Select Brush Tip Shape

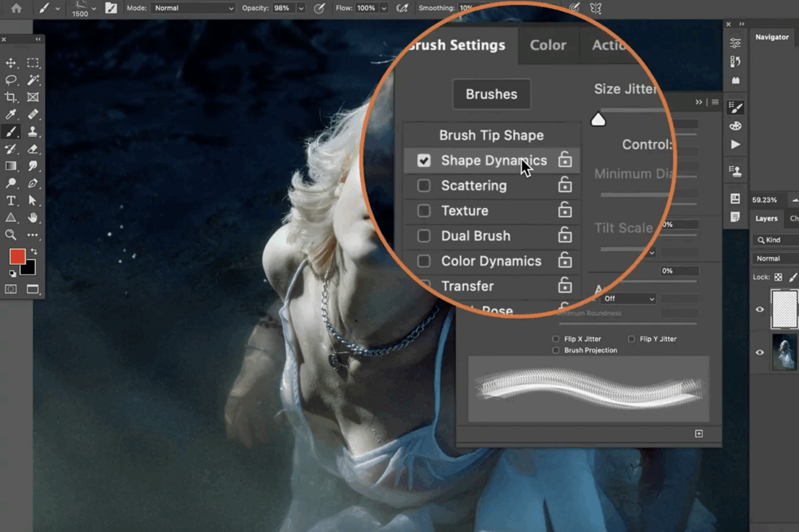tap(491, 135)
